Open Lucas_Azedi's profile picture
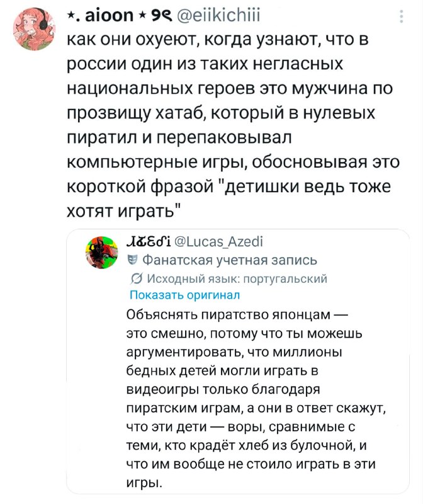The image size is (423, 504). [x=101, y=250]
